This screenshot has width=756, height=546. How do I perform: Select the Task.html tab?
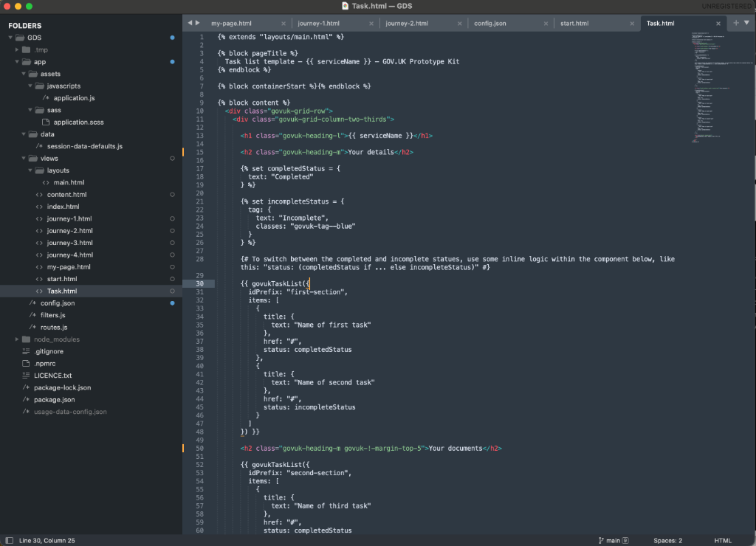click(x=660, y=23)
